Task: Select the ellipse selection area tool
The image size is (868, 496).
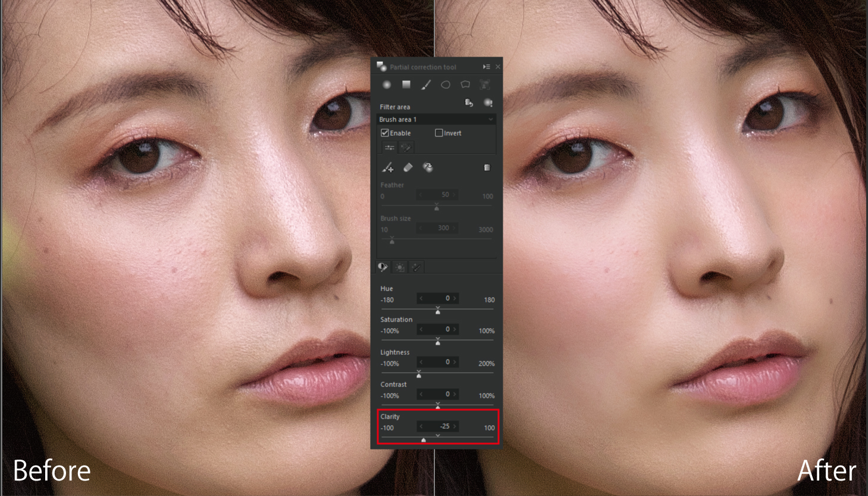Action: point(446,85)
